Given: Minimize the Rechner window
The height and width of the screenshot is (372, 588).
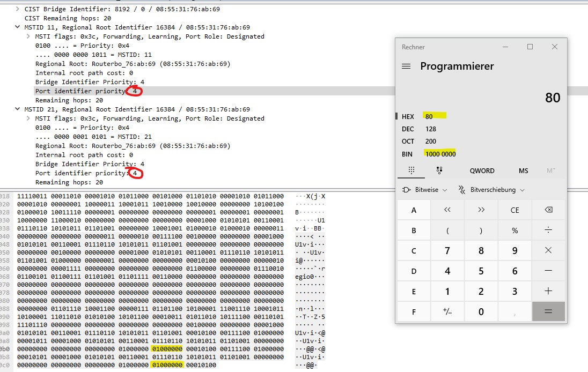Looking at the screenshot, I should click(x=505, y=47).
